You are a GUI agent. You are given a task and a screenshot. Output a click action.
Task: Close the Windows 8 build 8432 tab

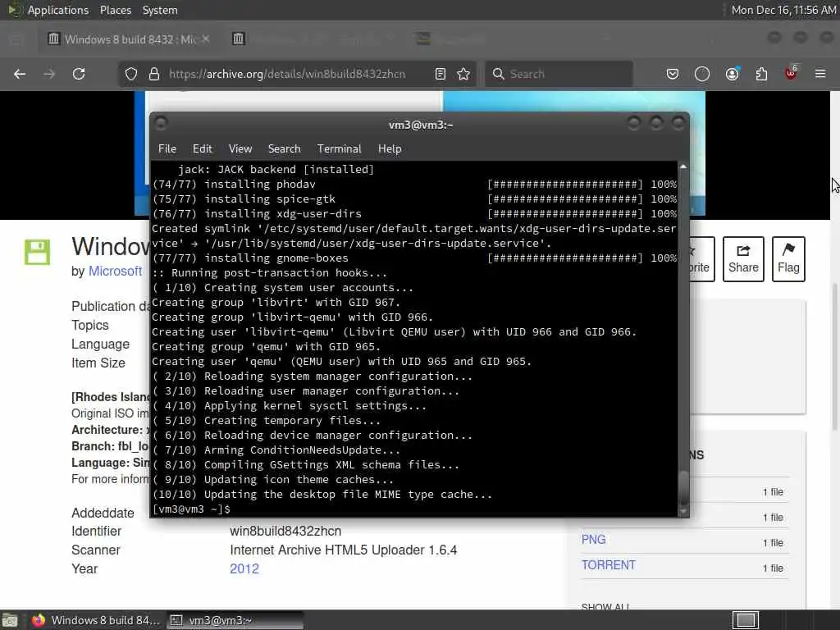(x=206, y=39)
